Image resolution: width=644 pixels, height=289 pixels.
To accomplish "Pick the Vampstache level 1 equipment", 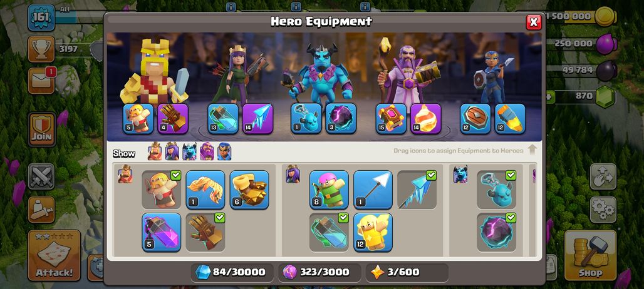I will tap(205, 190).
